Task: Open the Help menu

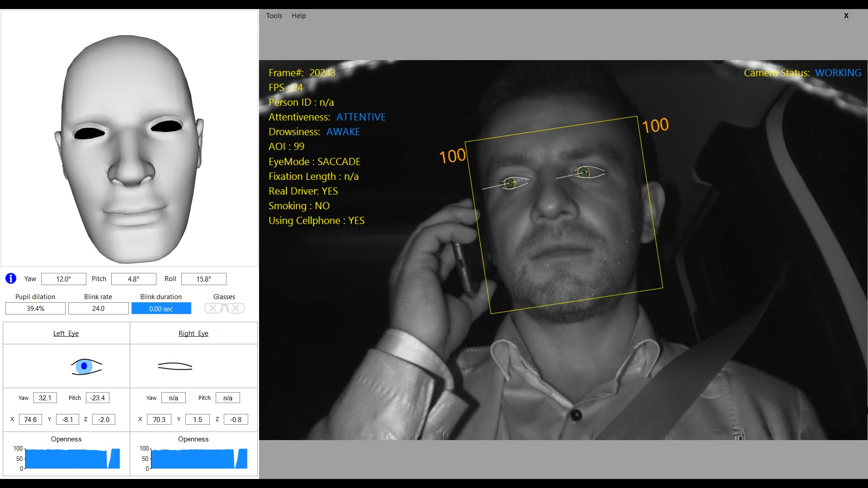Action: point(298,15)
